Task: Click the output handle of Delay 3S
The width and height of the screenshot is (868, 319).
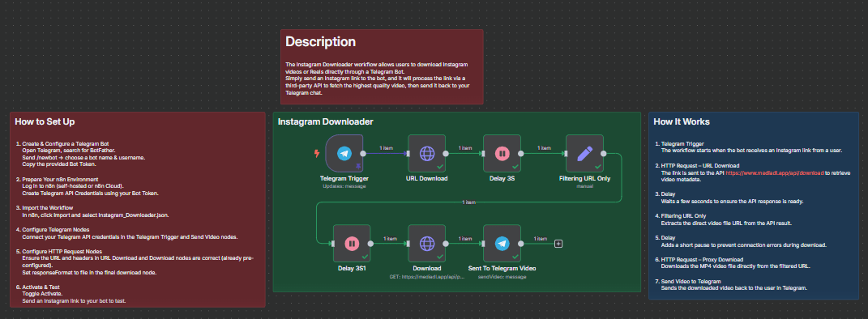Action: tap(520, 154)
